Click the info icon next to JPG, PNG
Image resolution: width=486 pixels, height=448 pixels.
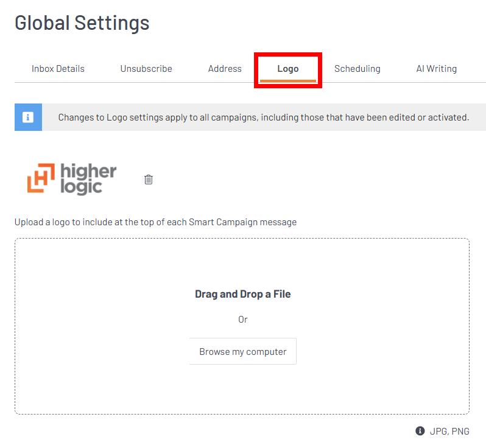[420, 431]
